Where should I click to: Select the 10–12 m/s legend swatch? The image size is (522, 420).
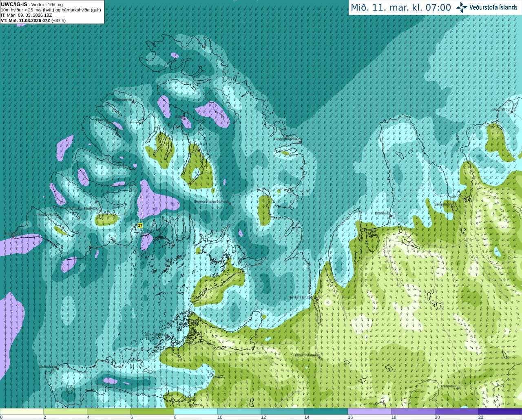point(239,411)
